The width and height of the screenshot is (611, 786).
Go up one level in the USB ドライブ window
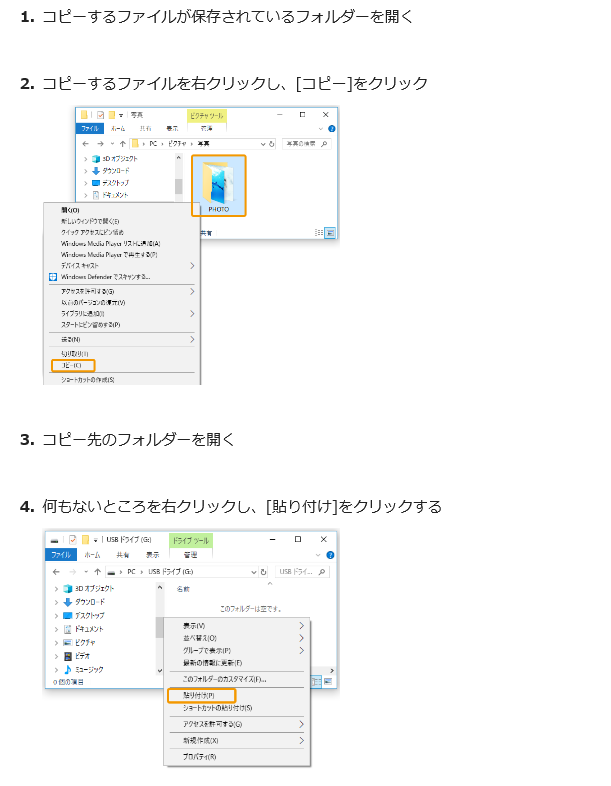[97, 572]
